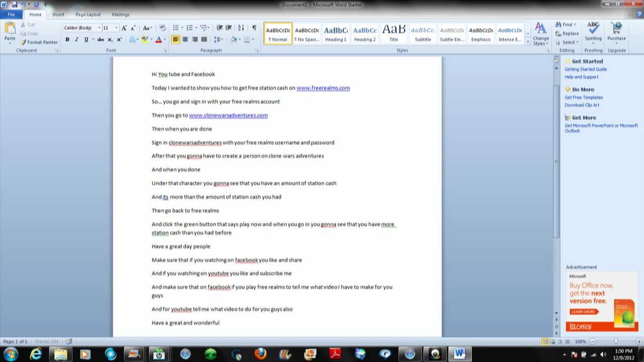Sort the selected text
The height and width of the screenshot is (362, 644).
click(x=241, y=28)
